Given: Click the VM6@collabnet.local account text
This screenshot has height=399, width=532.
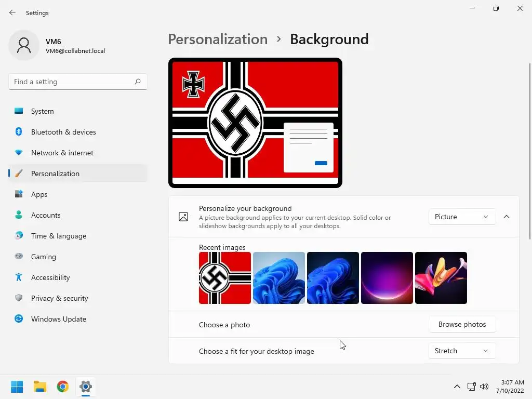Looking at the screenshot, I should [75, 51].
